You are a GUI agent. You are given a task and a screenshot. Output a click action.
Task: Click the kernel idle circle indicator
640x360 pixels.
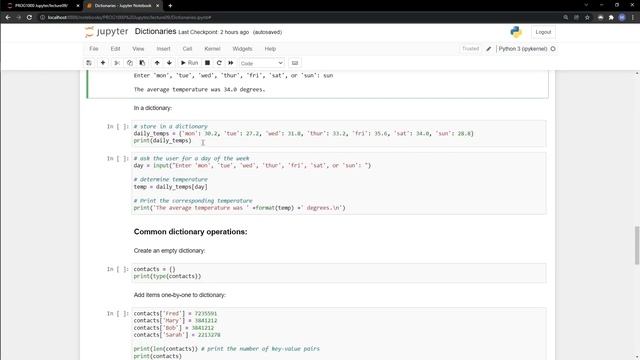(x=553, y=49)
